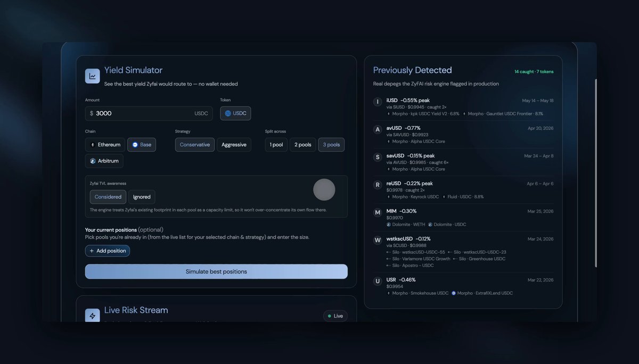
Task: Click the "Silo · Greenhouse USDC" pool label
Action: point(479,259)
